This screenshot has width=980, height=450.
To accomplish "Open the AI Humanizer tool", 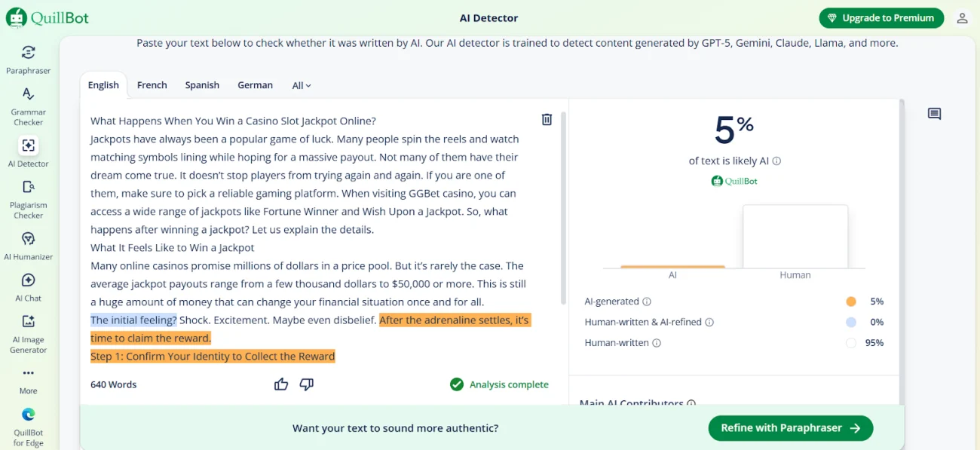I will tap(28, 239).
